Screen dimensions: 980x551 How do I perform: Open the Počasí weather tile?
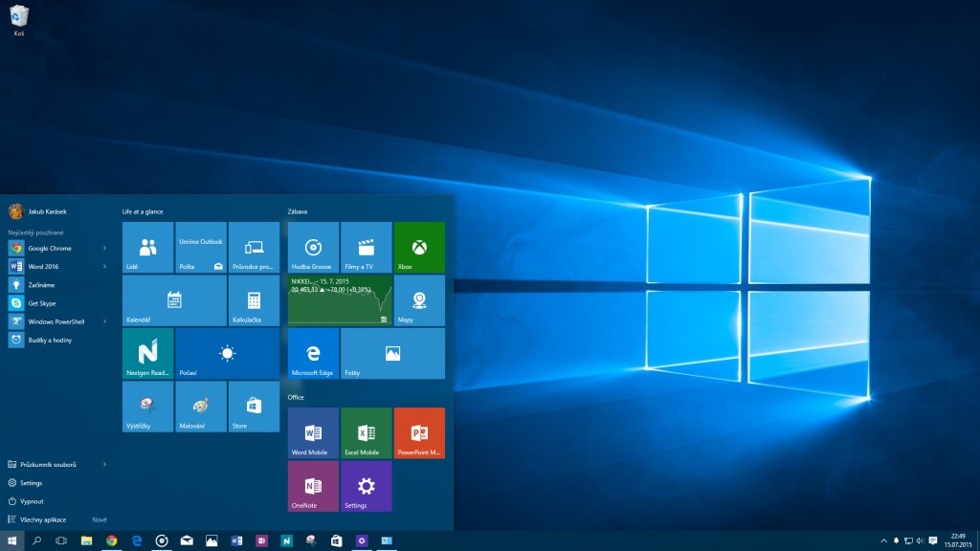[x=228, y=354]
